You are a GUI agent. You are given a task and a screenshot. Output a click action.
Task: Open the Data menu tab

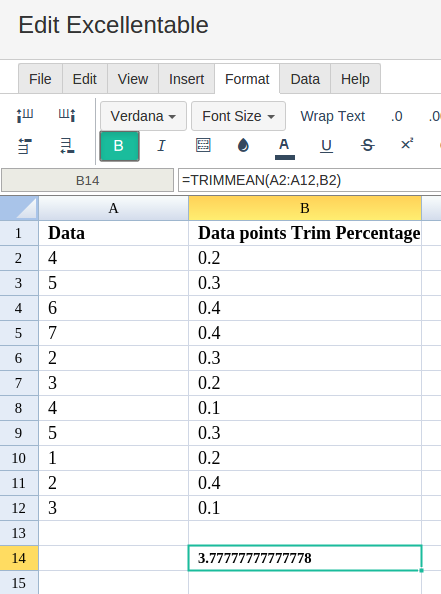305,79
